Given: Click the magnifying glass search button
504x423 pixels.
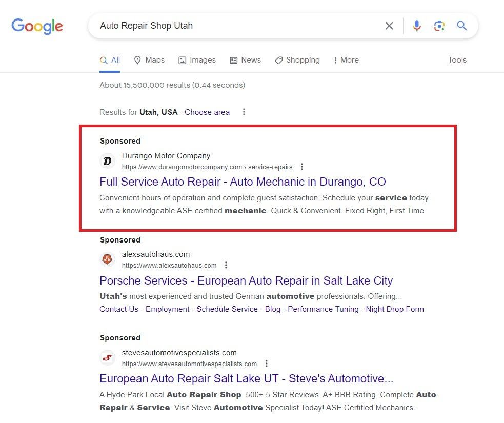Looking at the screenshot, I should [461, 26].
